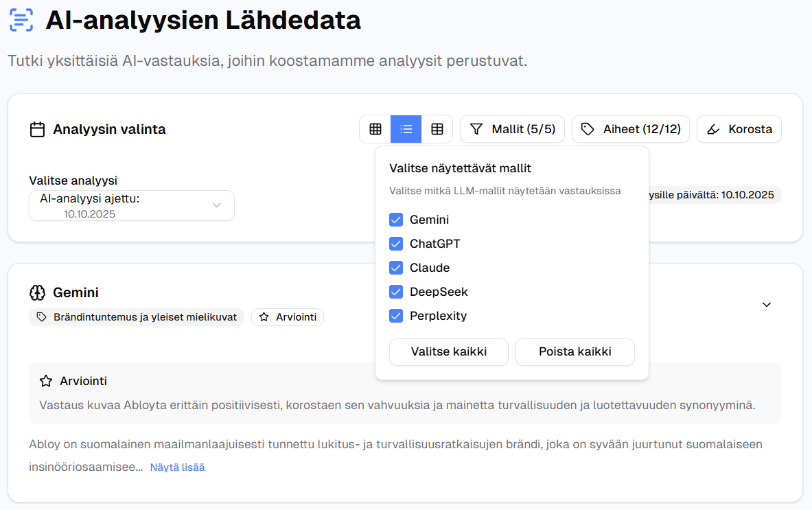
Task: Click the brain icon next to Gemini
Action: pos(38,293)
